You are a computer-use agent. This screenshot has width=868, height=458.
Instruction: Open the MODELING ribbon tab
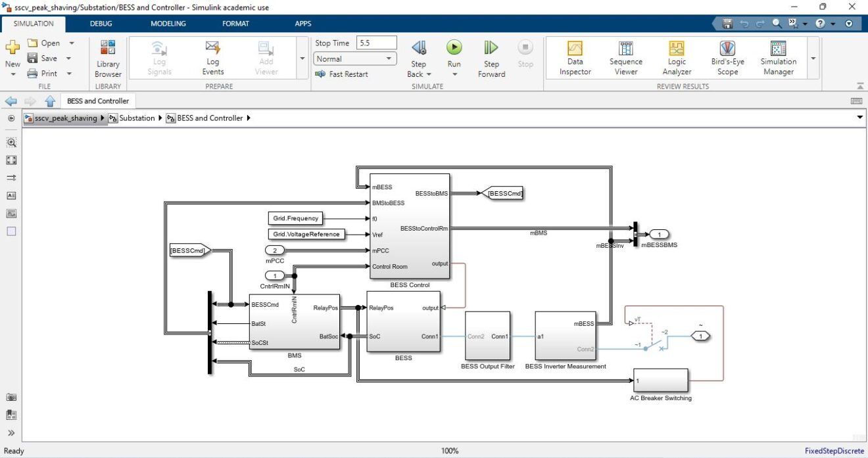(x=168, y=24)
